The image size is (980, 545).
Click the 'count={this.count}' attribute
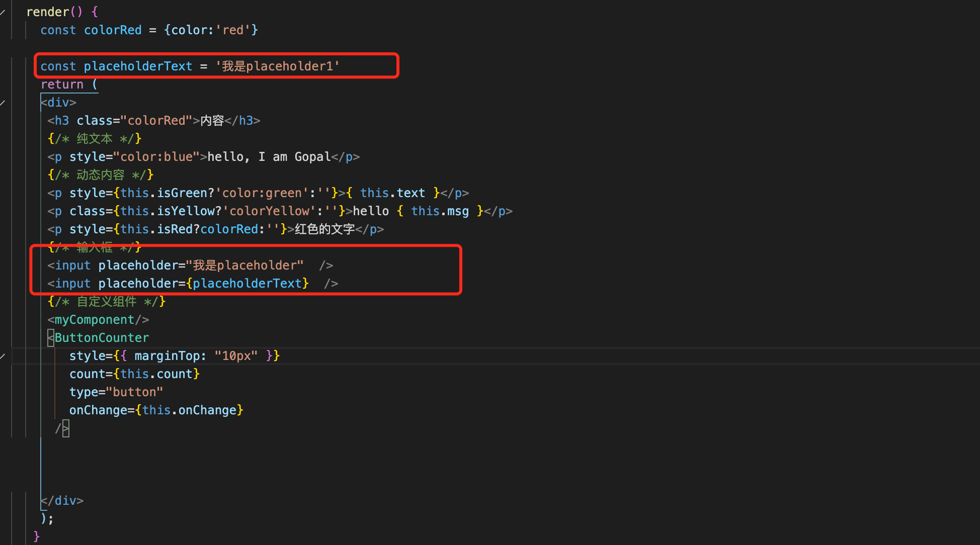click(x=134, y=374)
